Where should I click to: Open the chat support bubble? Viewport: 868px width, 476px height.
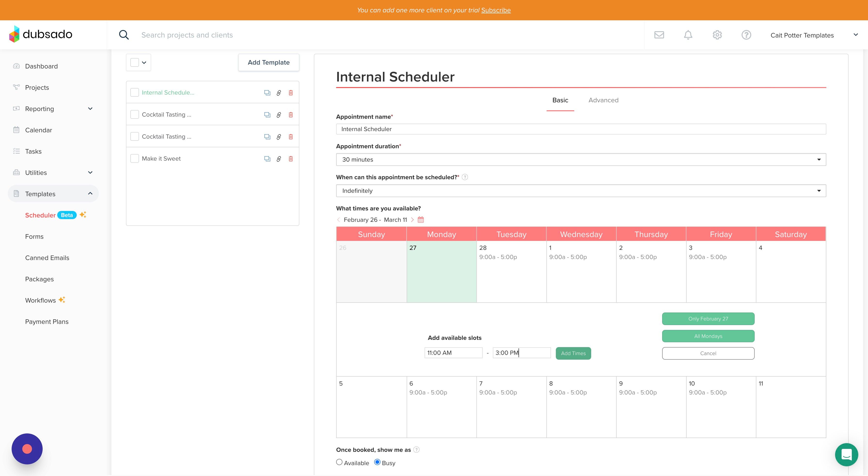846,454
